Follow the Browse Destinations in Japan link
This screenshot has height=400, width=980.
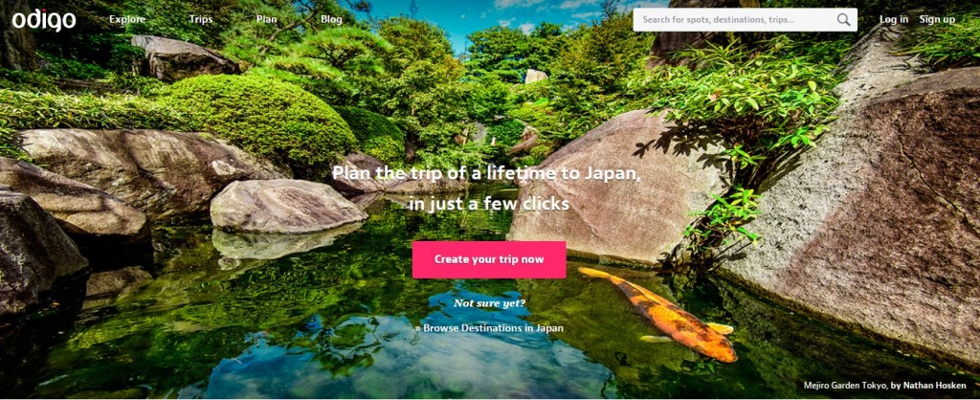pyautogui.click(x=493, y=327)
